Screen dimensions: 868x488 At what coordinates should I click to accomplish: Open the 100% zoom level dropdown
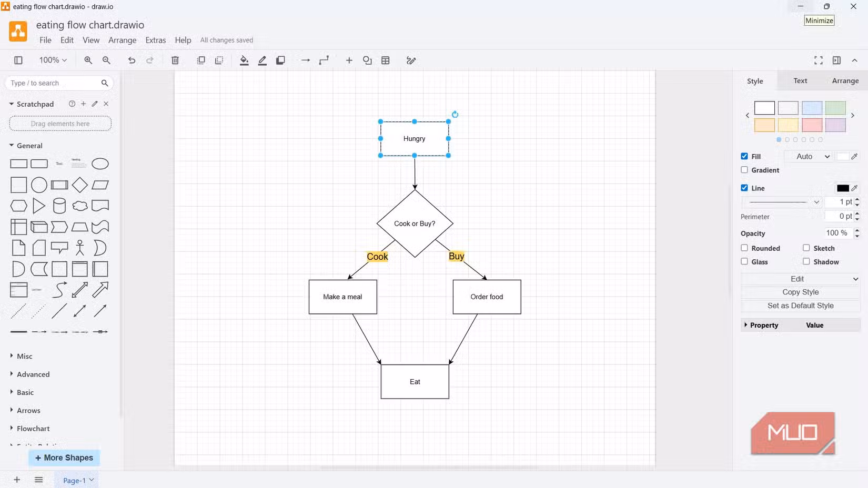pos(53,60)
